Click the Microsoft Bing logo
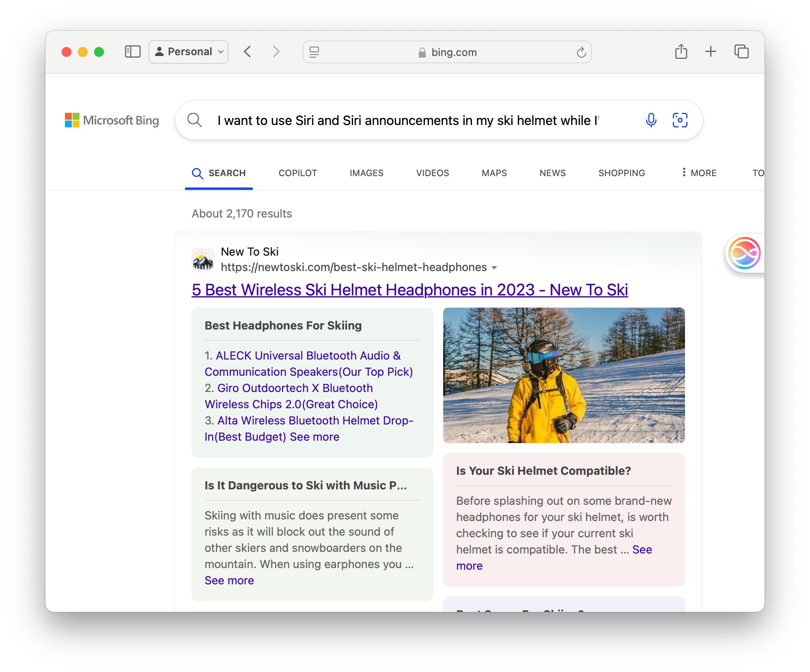Screen dimensions: 810x672 click(112, 120)
